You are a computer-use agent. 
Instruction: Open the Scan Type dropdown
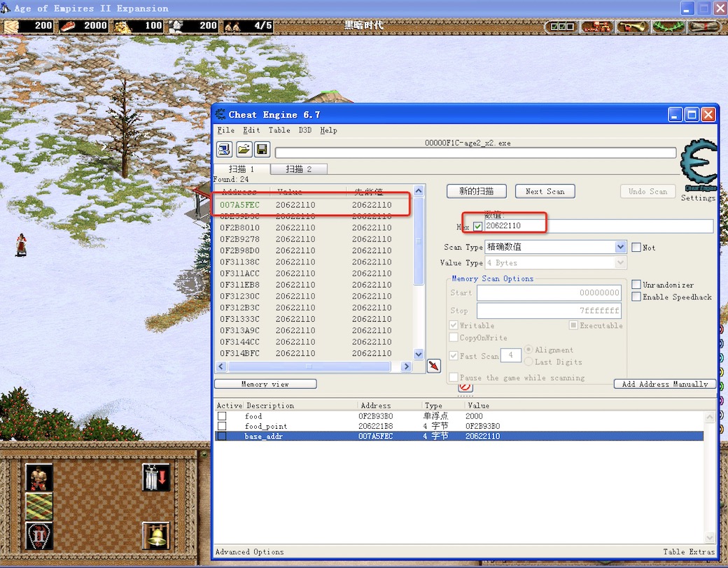coord(620,247)
